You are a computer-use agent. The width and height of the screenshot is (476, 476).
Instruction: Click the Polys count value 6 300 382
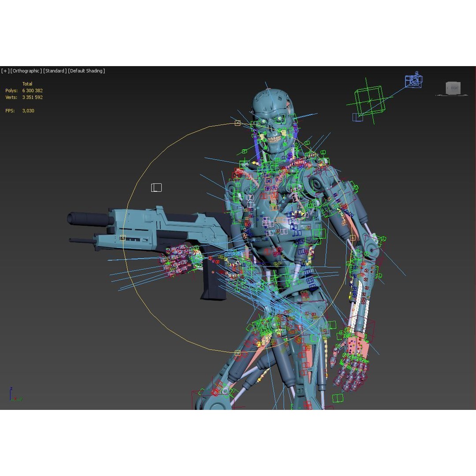(32, 90)
